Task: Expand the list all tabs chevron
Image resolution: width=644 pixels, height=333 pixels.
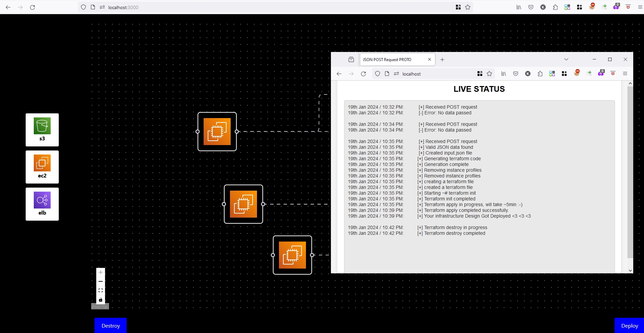Action: tap(566, 59)
